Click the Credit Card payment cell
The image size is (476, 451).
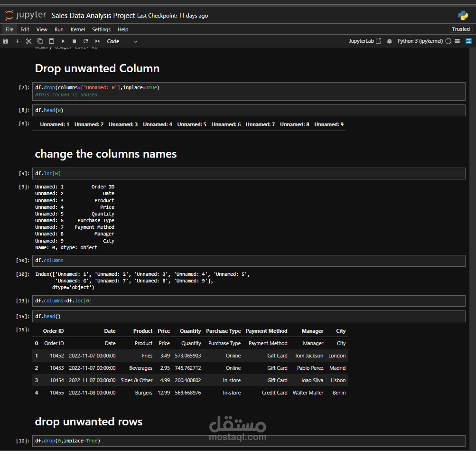coord(274,393)
